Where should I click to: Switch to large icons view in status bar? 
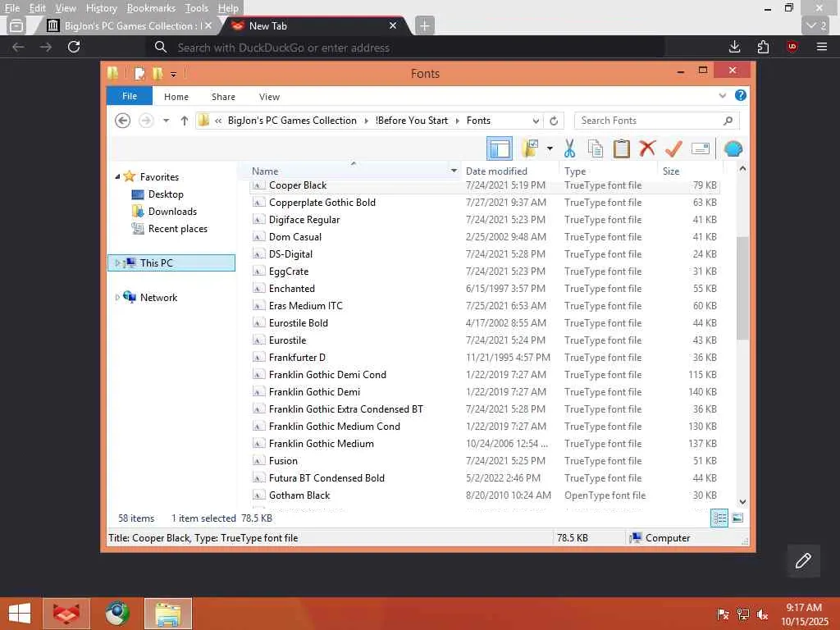pos(737,518)
